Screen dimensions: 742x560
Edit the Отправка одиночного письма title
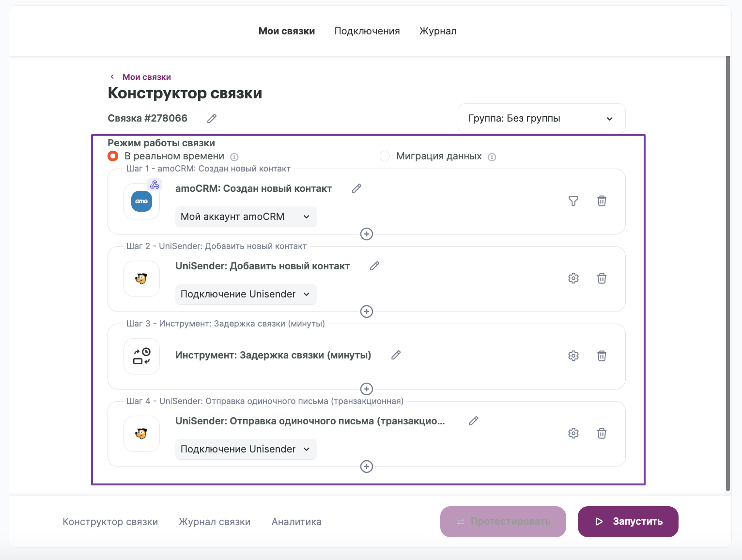coord(474,421)
